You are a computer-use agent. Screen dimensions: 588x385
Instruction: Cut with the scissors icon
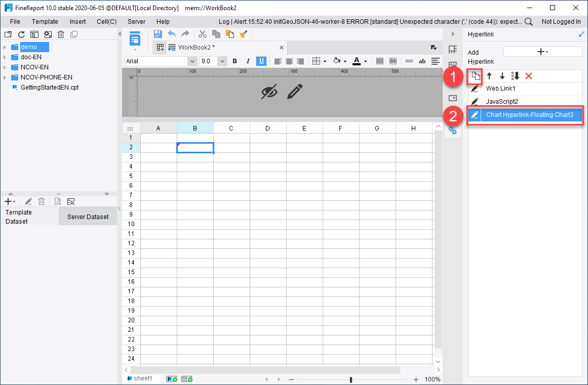point(202,34)
